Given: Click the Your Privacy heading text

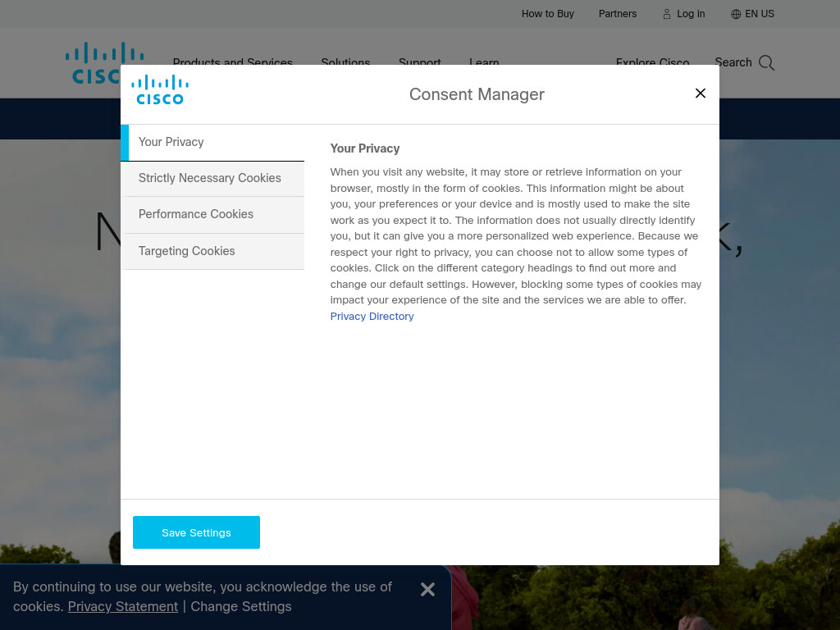Looking at the screenshot, I should 365,149.
